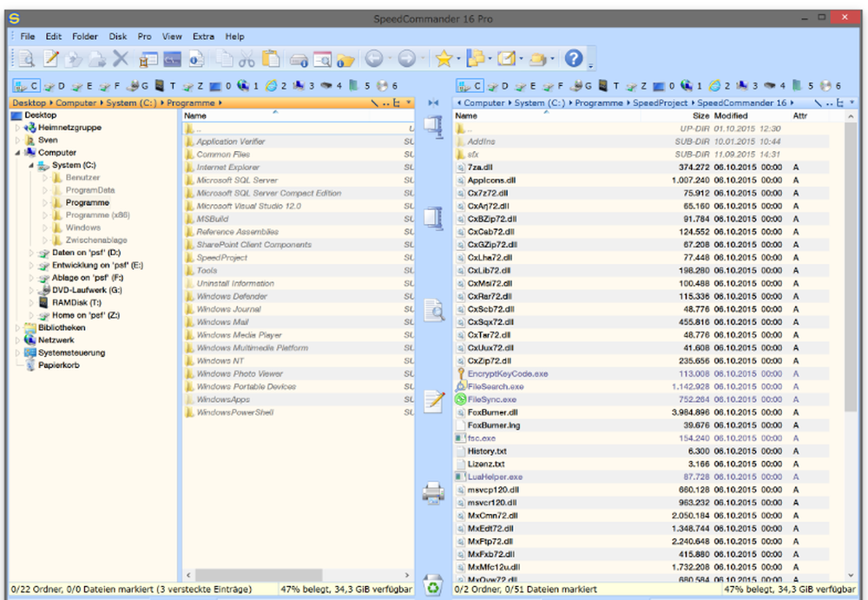Click the Edit file pencil toolbar icon
Screen dimensions: 868x600
[x=51, y=58]
